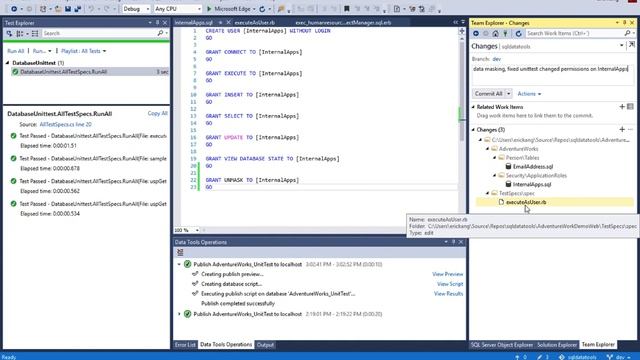This screenshot has height=360, width=640.
Task: Open the Commit All split-button arrow
Action: (509, 94)
